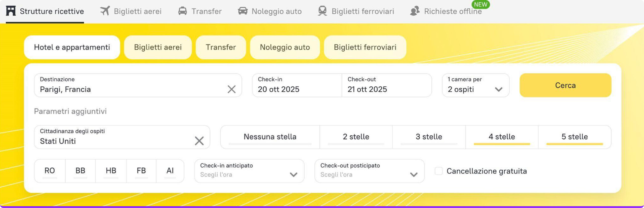Click the taxi Transfer icon in top navigation
This screenshot has height=208, width=644.
183,11
